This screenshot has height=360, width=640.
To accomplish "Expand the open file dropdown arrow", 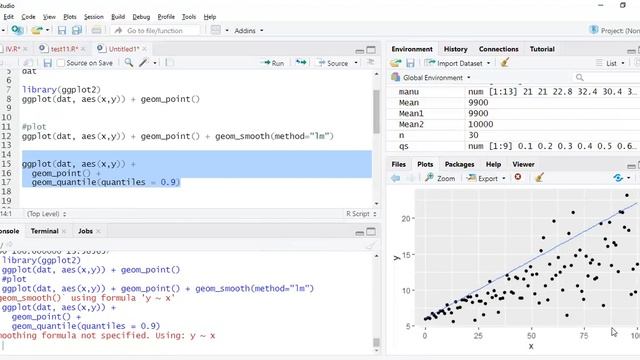I will pyautogui.click(x=47, y=30).
